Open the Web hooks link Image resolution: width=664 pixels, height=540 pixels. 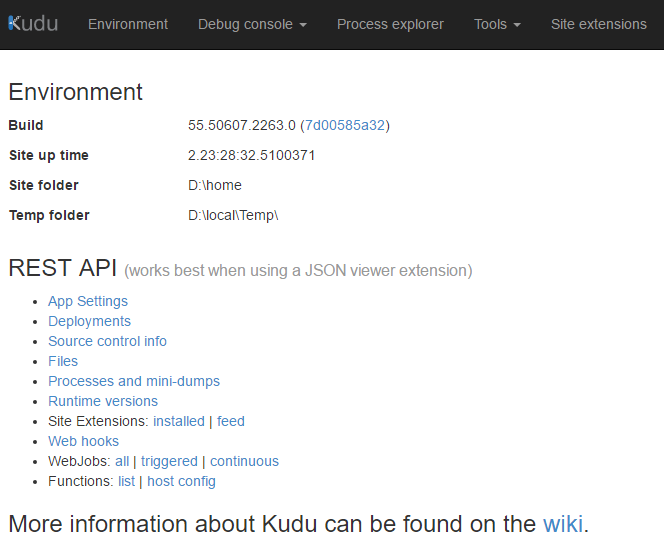[83, 441]
